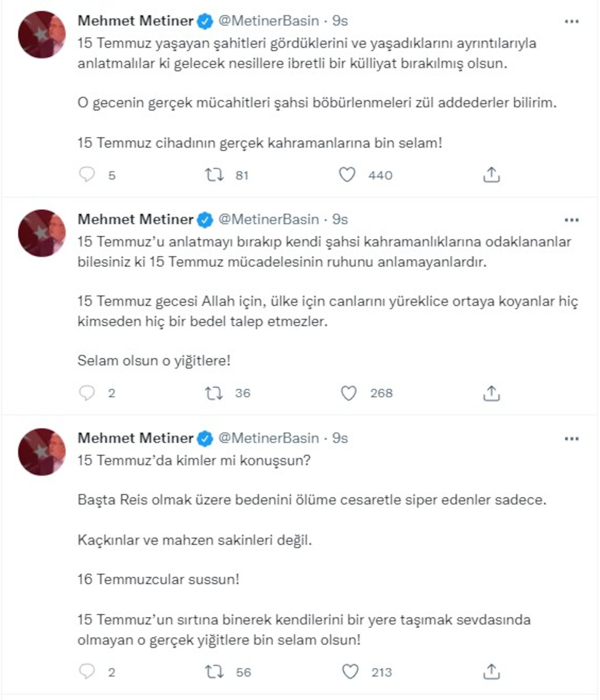Open the Mehmet Metiner name on the third tweet
This screenshot has height=700, width=600.
coord(135,438)
